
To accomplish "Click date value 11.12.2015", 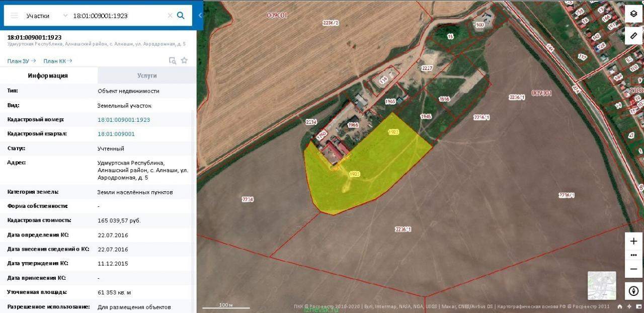I will (x=112, y=263).
